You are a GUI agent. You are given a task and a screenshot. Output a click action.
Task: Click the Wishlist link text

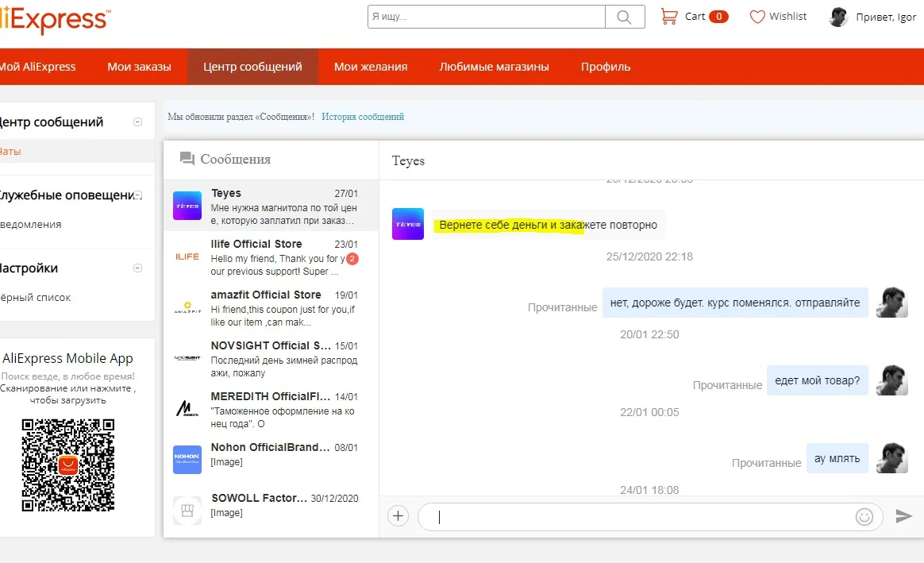pos(788,17)
